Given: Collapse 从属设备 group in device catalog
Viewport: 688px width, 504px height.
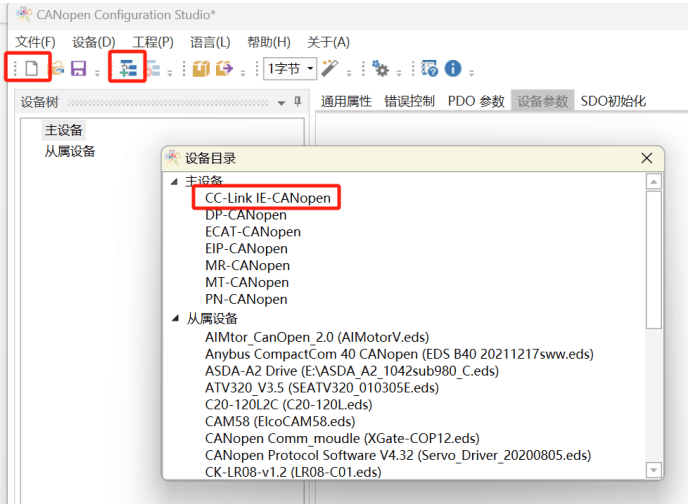Looking at the screenshot, I should pyautogui.click(x=175, y=318).
